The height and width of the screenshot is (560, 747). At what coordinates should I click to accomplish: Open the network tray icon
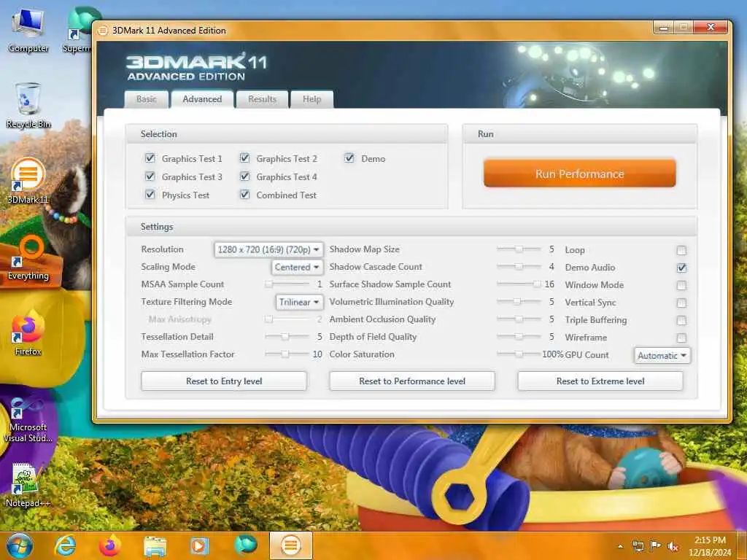638,546
